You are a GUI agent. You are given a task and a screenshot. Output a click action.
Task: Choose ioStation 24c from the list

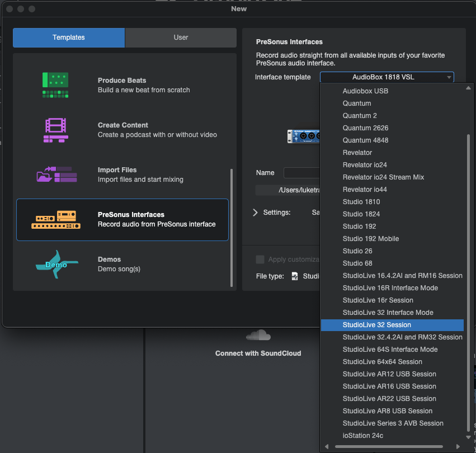[392, 436]
